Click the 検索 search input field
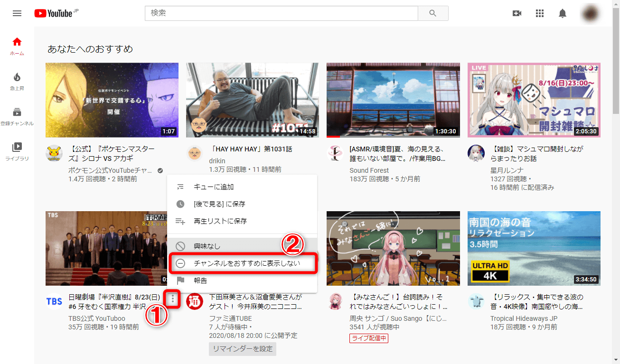This screenshot has width=620, height=364. click(x=282, y=13)
